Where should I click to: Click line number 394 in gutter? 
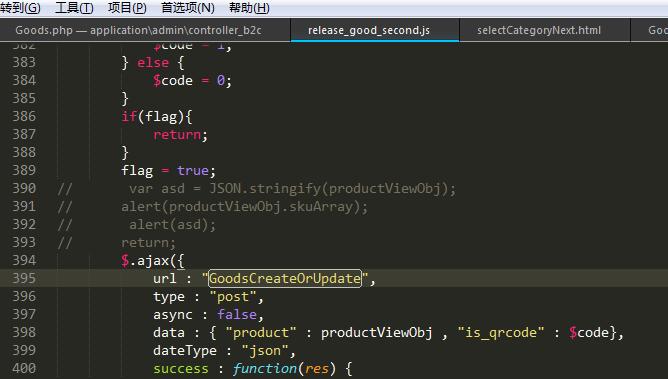(24, 260)
